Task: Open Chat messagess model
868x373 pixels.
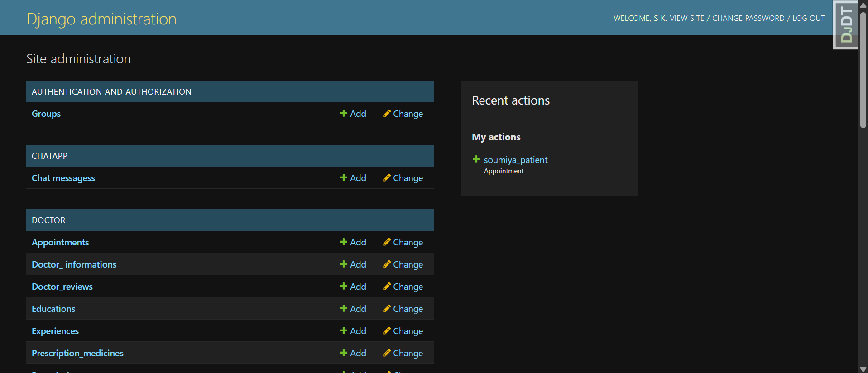Action: 63,178
